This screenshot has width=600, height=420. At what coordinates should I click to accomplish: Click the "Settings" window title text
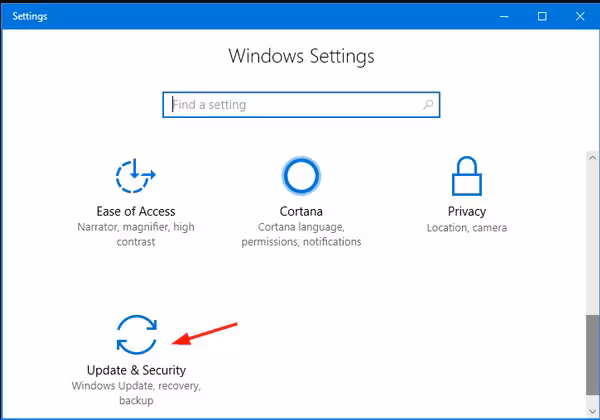(32, 16)
